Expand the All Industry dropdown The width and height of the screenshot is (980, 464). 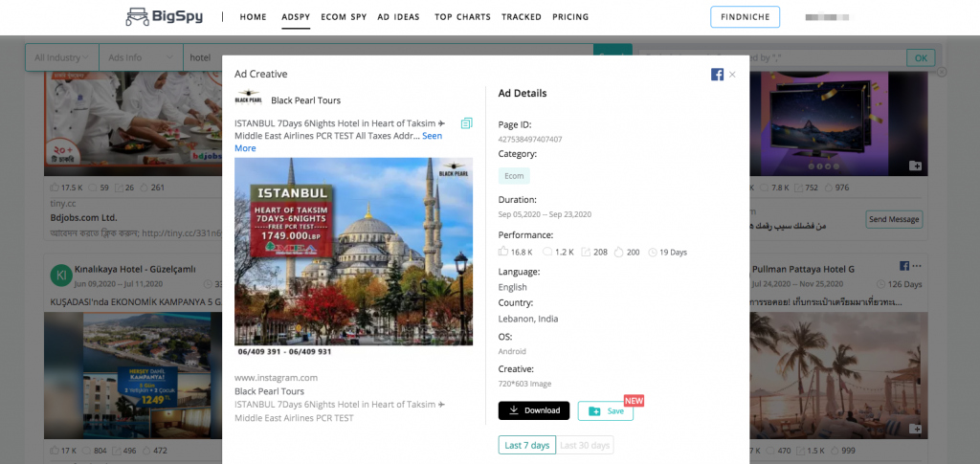click(61, 57)
